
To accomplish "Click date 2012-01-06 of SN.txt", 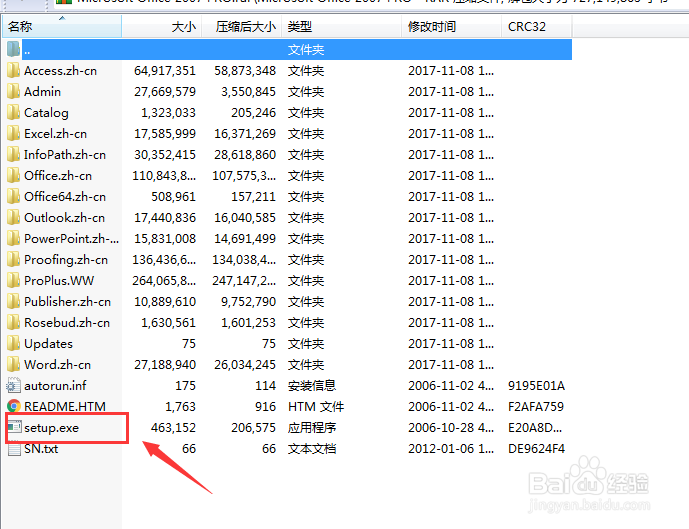I will [451, 449].
